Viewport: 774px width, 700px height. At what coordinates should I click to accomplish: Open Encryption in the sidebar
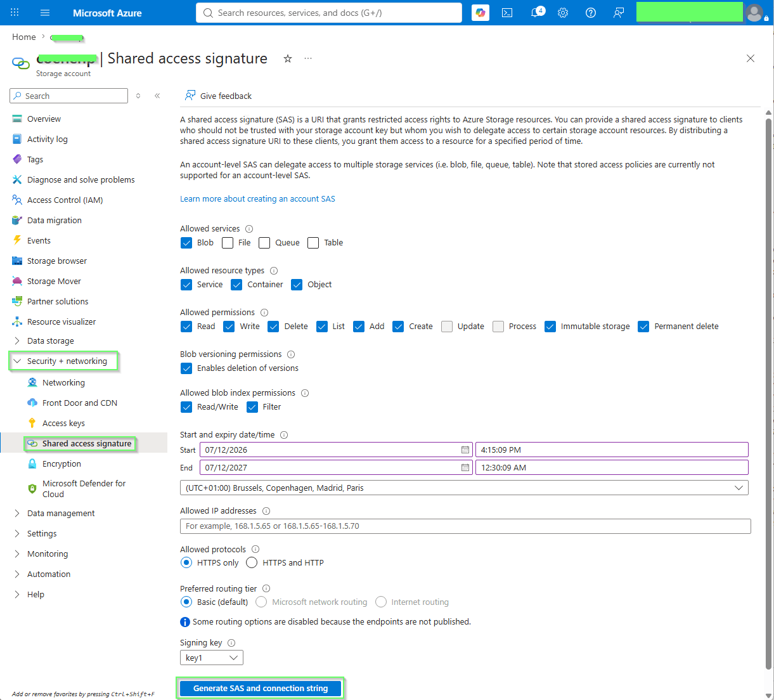pyautogui.click(x=61, y=463)
